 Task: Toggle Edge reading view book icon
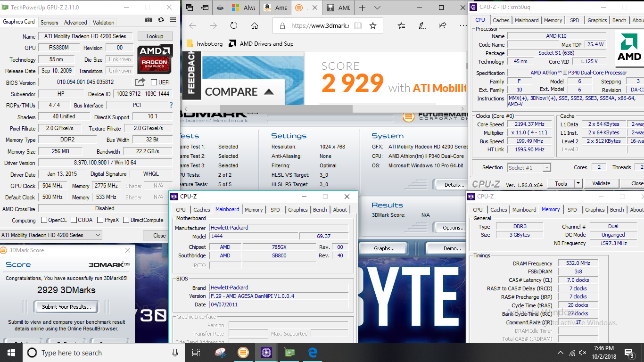coord(358,26)
